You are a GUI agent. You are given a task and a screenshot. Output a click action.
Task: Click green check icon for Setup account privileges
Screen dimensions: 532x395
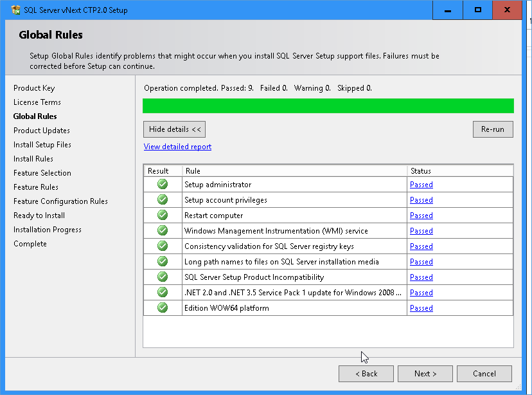coord(163,199)
